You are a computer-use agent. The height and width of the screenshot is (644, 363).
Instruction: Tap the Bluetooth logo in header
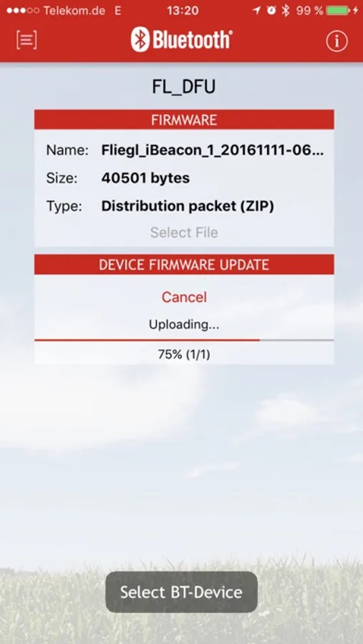181,39
